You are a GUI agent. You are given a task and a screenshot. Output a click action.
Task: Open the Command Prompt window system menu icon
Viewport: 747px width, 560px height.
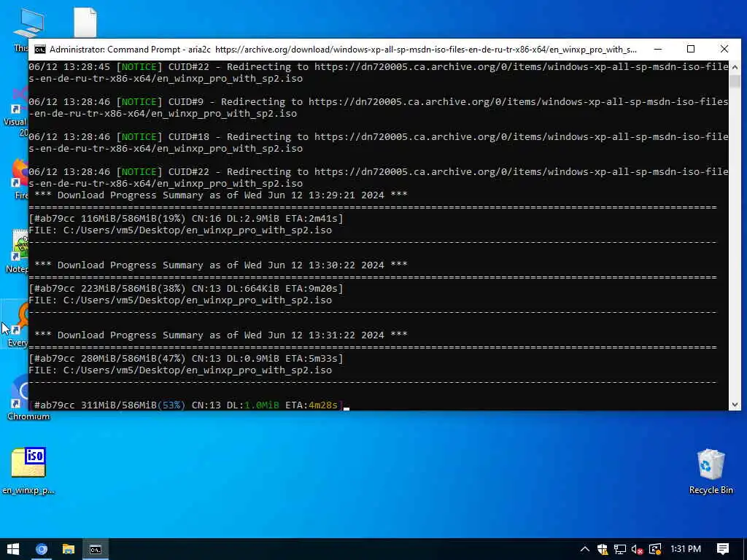[x=40, y=50]
